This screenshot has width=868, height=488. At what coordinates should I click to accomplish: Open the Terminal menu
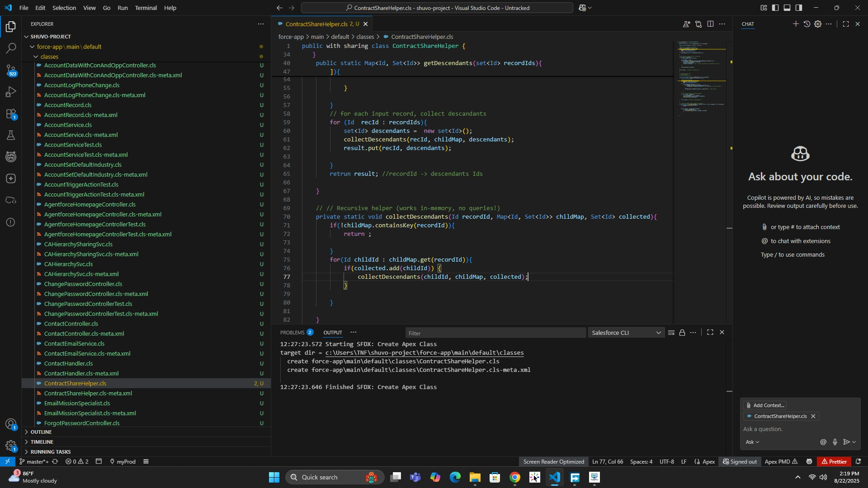(x=146, y=8)
